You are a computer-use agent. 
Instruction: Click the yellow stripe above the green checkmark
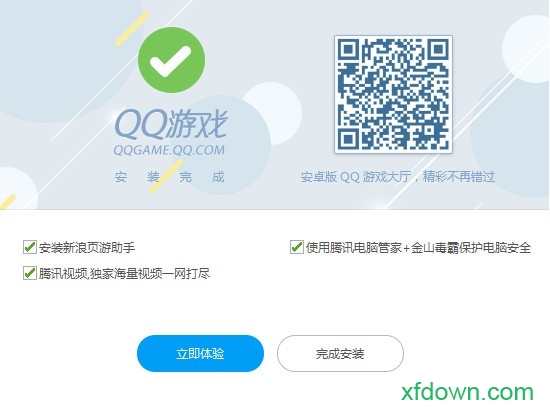(132, 28)
